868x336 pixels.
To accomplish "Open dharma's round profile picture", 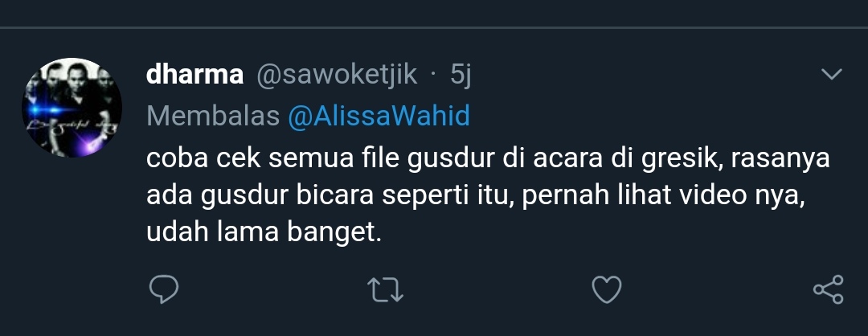I will 72,108.
